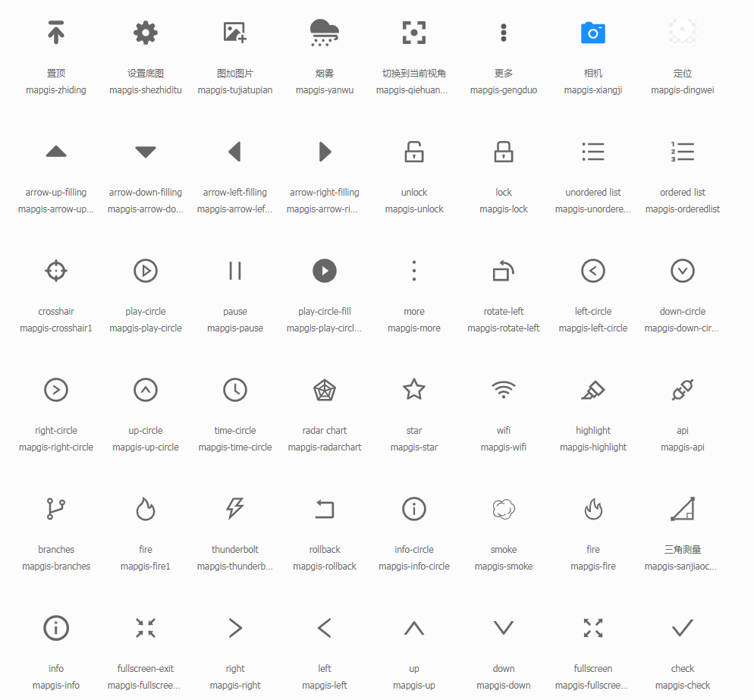Click the 'mapgis-orderedlist' class name

point(683,209)
